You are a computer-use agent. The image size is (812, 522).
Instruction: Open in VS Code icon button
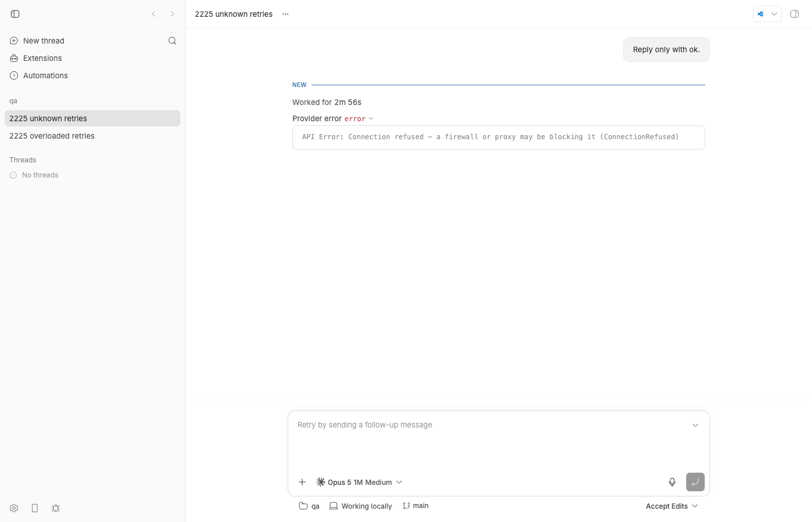(760, 14)
